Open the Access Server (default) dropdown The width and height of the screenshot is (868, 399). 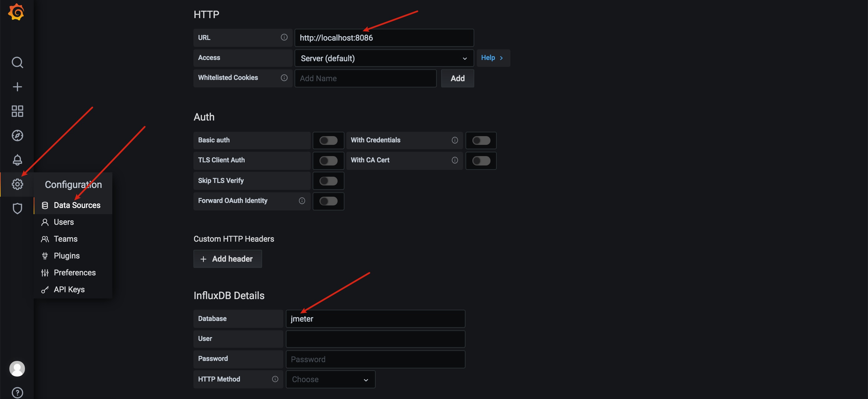(384, 58)
